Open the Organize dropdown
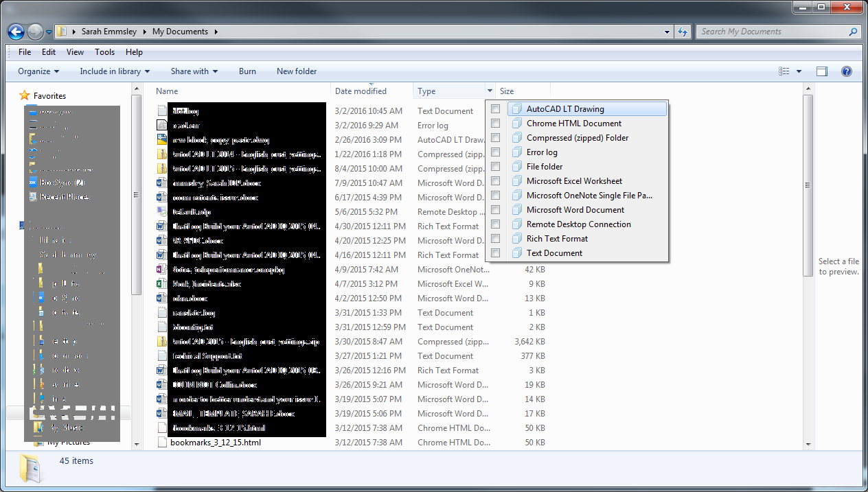Image resolution: width=868 pixels, height=492 pixels. (38, 71)
